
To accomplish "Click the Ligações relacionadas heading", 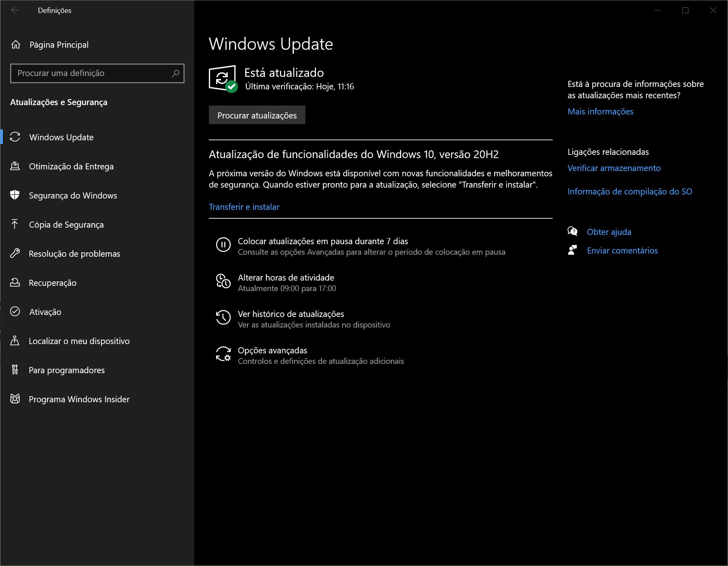I will pos(608,152).
